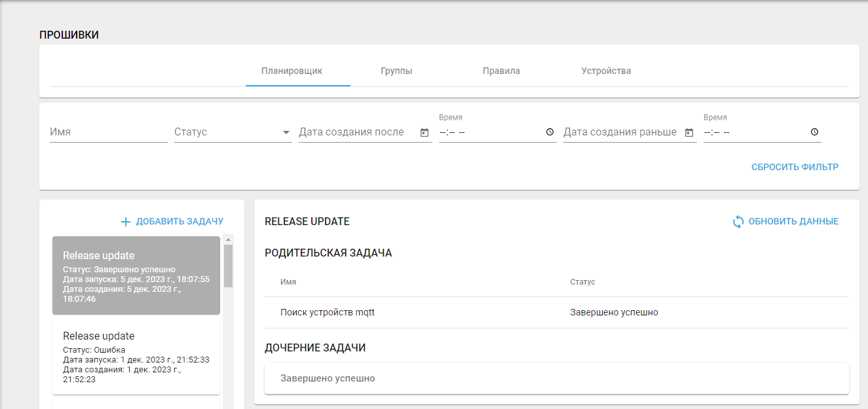
Task: Switch to the Планировщик tab
Action: tap(292, 71)
